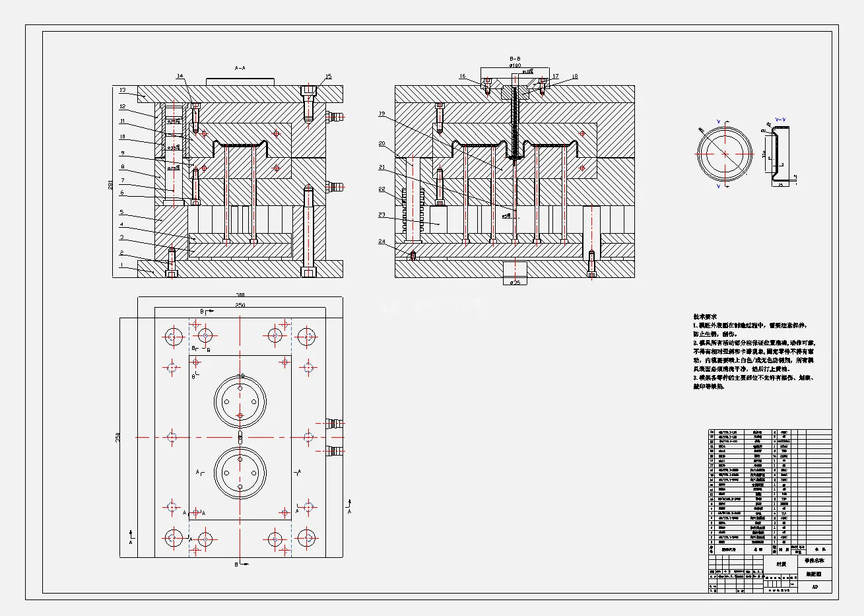Click part callout number "21" beside section B-B
864x616 pixels.
coord(382,168)
